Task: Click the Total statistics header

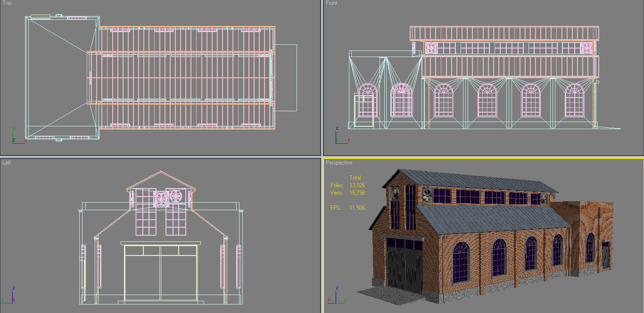Action: (x=355, y=178)
